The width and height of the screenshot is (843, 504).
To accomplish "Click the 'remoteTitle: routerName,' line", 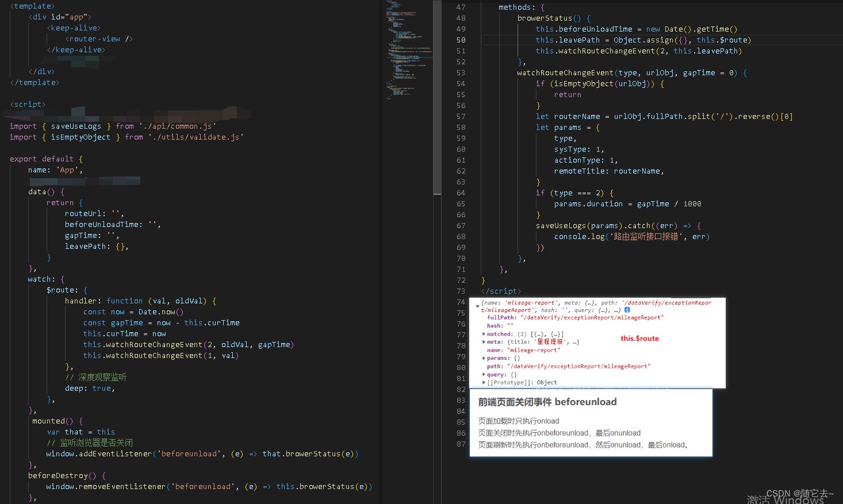I will pos(610,171).
